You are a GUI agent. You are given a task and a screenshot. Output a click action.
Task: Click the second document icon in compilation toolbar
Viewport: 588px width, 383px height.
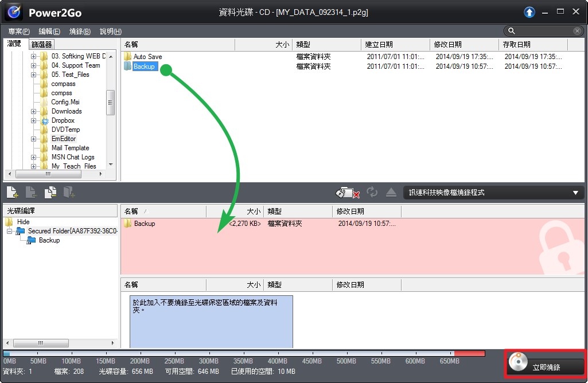click(x=31, y=193)
